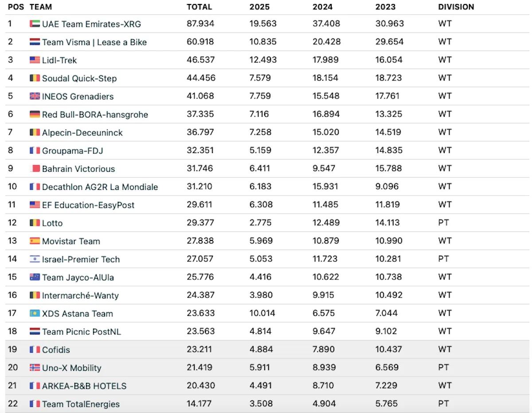Open the Uno-X Mobility team link

pos(72,368)
